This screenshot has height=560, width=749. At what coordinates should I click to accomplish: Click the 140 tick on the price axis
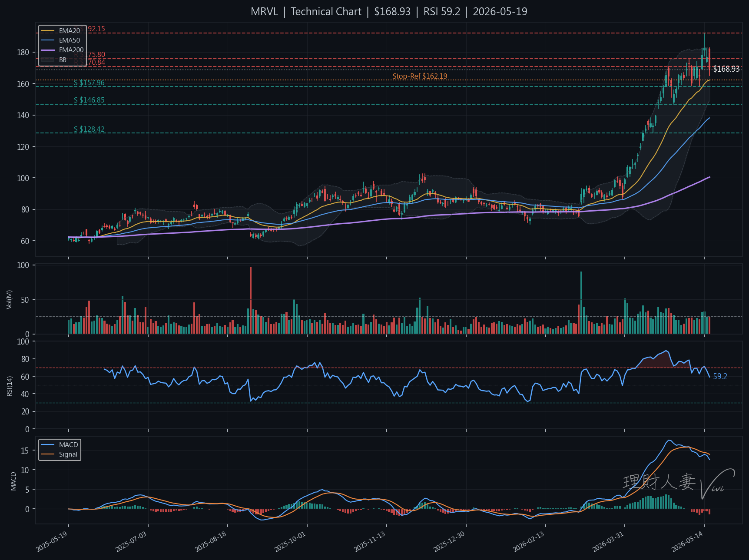[x=23, y=116]
